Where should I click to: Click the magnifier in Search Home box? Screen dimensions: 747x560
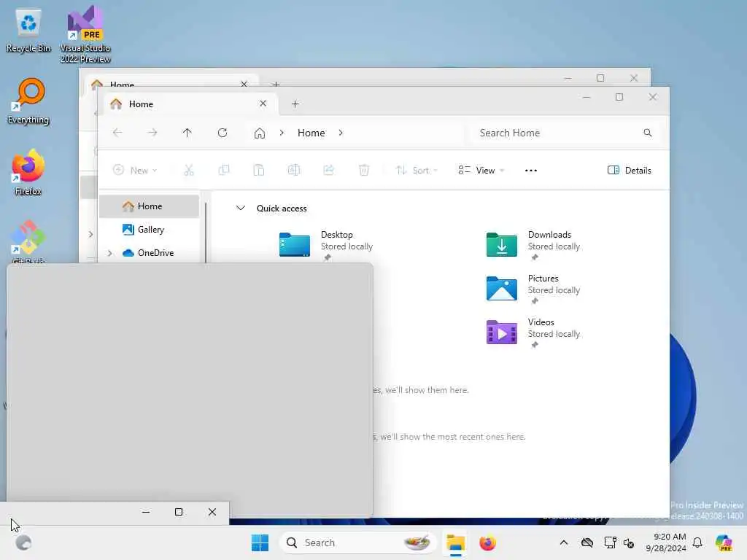(648, 133)
